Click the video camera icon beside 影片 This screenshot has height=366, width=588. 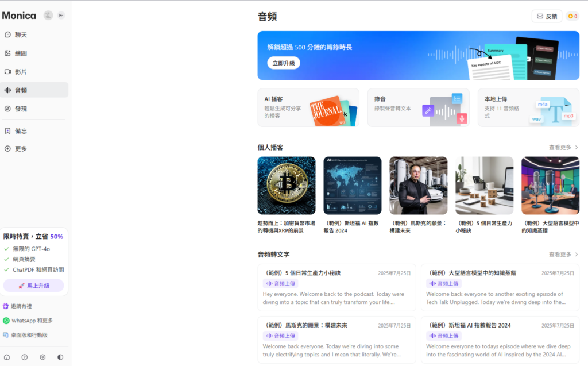point(7,72)
